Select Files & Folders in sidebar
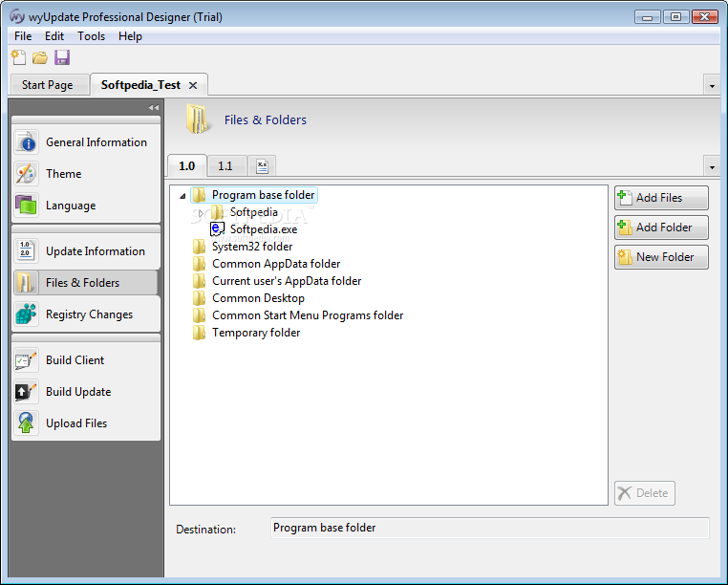Viewport: 728px width, 585px height. click(x=86, y=283)
